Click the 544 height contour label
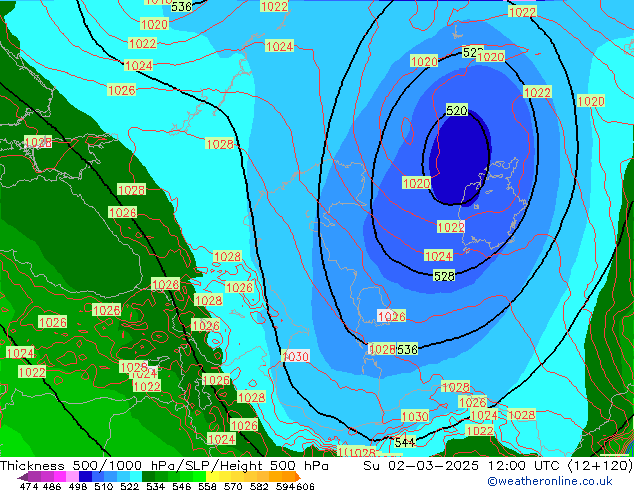634x490 pixels. [x=405, y=442]
